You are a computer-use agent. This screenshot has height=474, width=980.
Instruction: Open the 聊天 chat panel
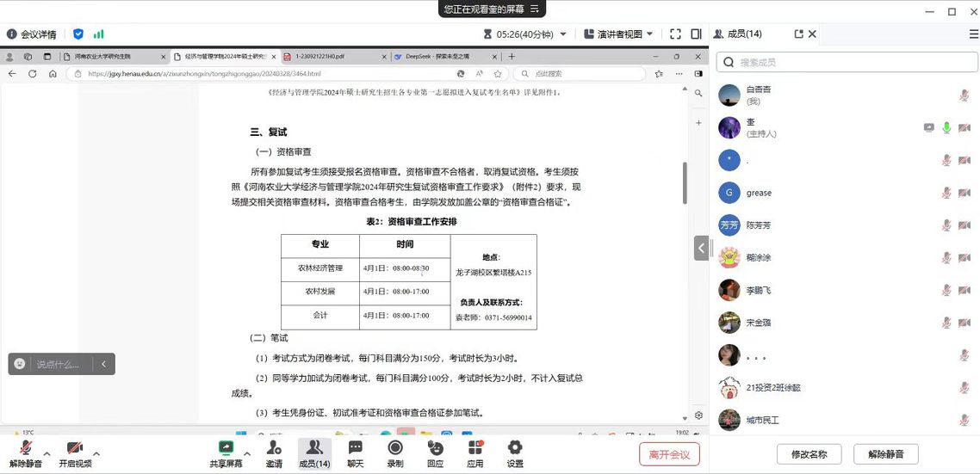tap(355, 453)
